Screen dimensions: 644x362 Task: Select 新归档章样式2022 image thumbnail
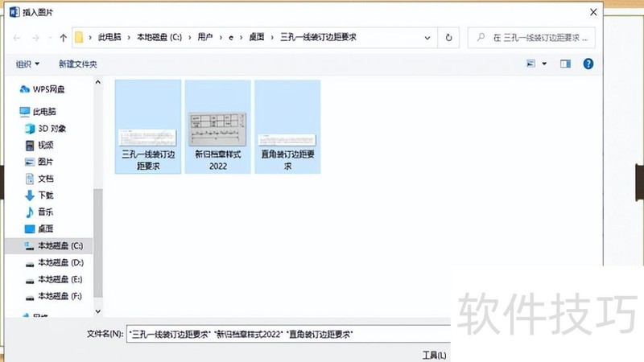(217, 127)
